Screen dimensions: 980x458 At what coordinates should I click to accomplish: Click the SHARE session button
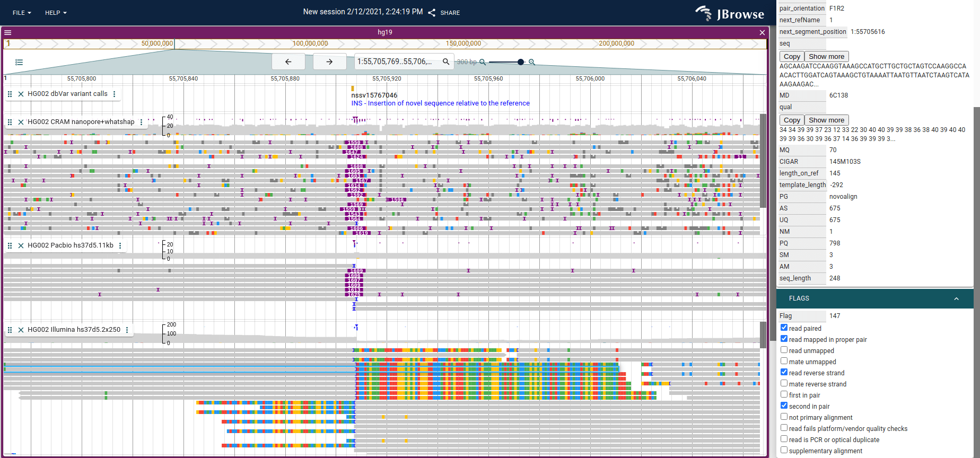444,13
